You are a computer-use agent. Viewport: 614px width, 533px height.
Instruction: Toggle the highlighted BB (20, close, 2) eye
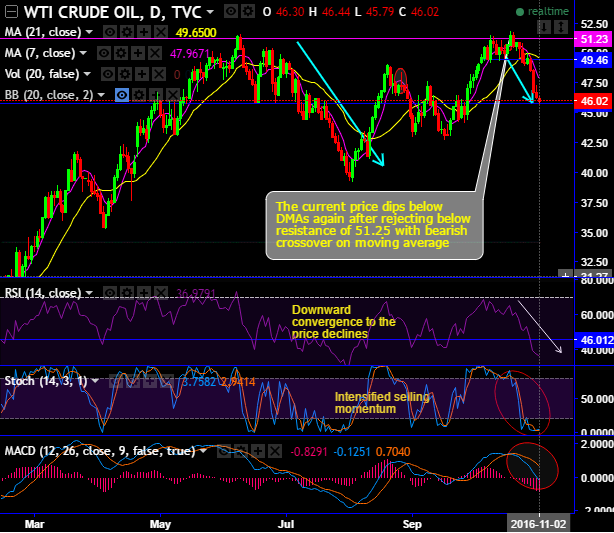(x=122, y=95)
